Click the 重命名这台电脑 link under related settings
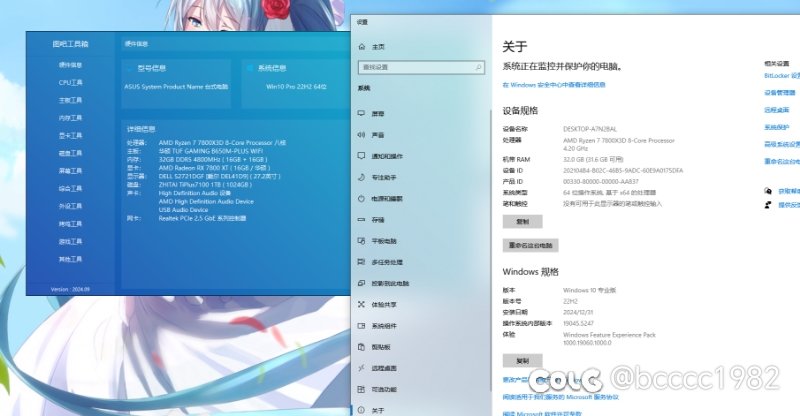Viewport: 800px width, 416px height. point(782,161)
